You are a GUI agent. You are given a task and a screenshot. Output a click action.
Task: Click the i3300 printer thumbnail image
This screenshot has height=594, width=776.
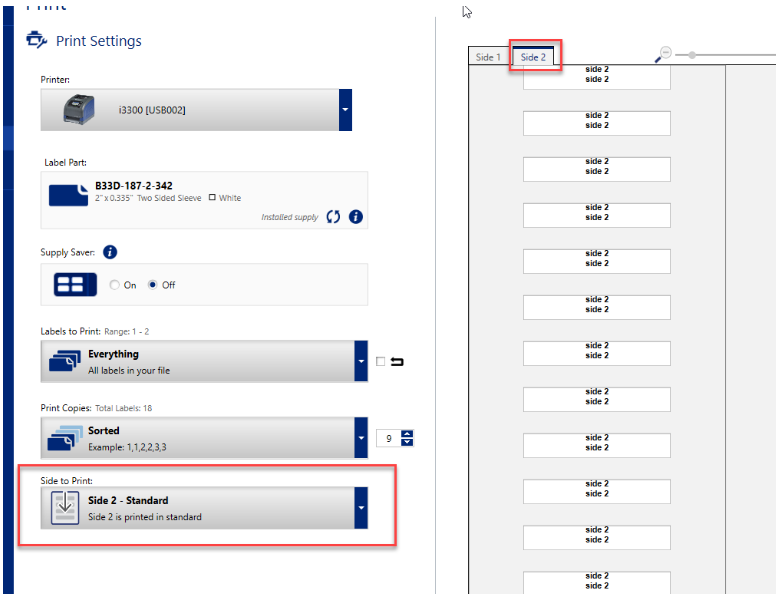coord(81,109)
